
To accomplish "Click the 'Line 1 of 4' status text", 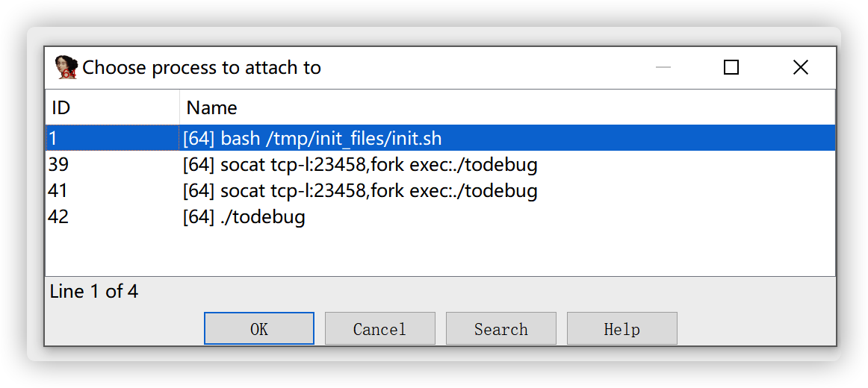I will pyautogui.click(x=94, y=291).
